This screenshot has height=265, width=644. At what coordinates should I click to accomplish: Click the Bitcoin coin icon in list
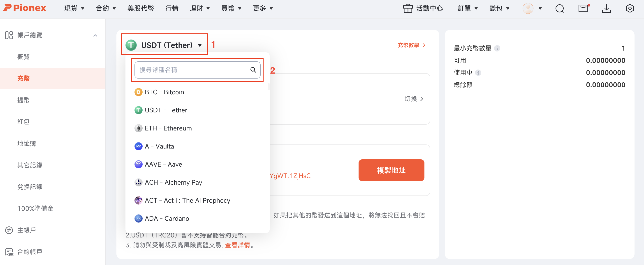(138, 92)
